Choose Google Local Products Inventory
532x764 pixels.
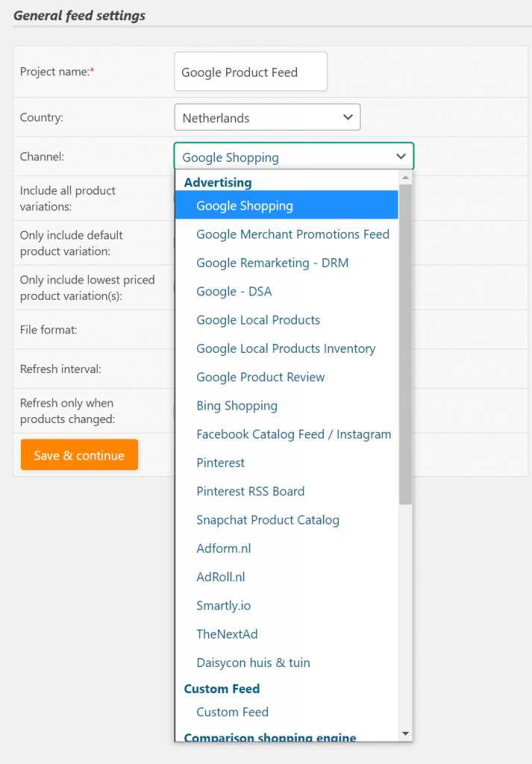(x=286, y=349)
